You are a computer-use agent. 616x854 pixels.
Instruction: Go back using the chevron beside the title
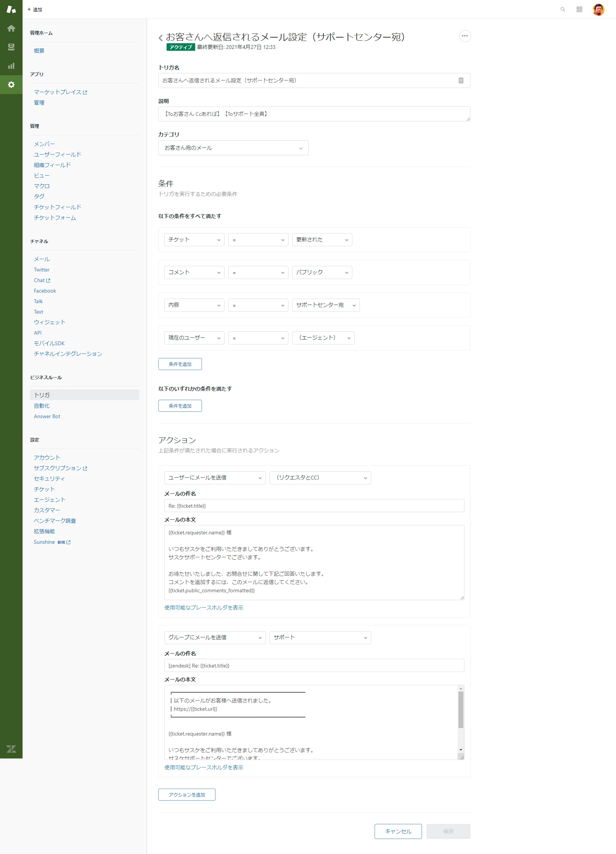(161, 38)
